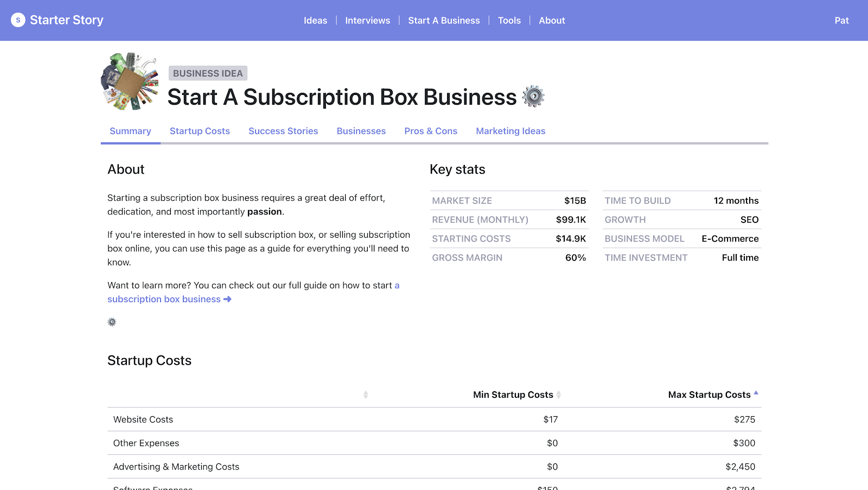The width and height of the screenshot is (868, 490).
Task: Switch to the Marketing Ideas tab
Action: click(510, 131)
